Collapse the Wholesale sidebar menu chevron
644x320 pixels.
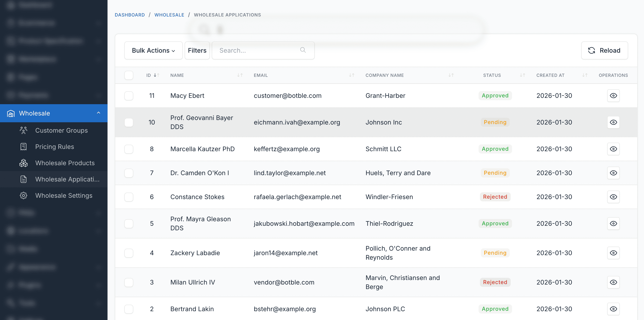[x=99, y=113]
